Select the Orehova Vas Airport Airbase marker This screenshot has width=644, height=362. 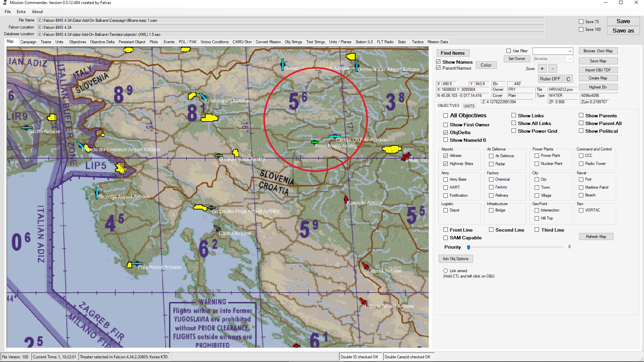(356, 66)
